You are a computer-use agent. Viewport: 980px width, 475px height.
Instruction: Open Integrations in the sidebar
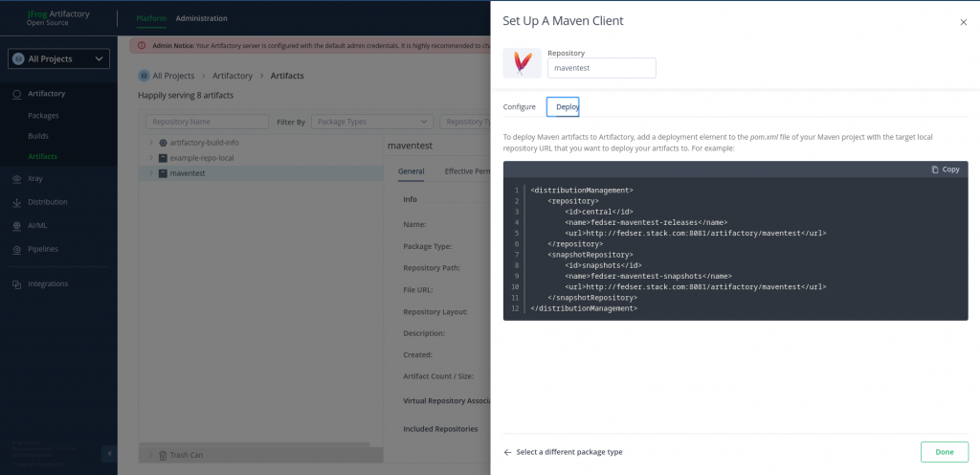point(48,284)
